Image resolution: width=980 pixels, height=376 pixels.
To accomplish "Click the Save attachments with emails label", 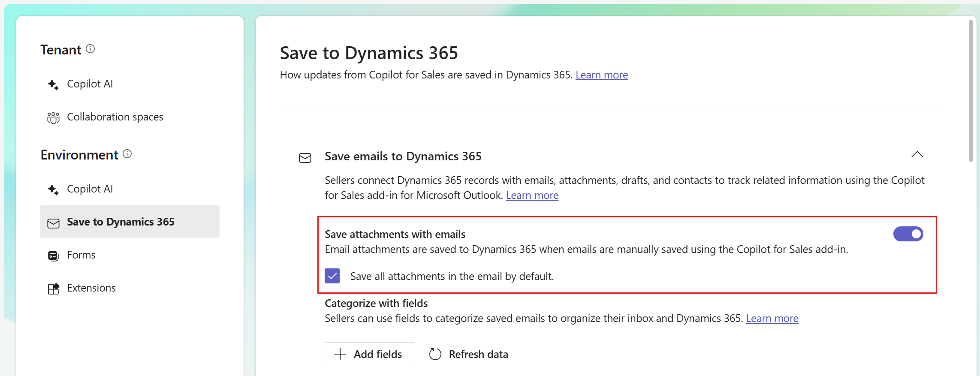I will coord(395,235).
